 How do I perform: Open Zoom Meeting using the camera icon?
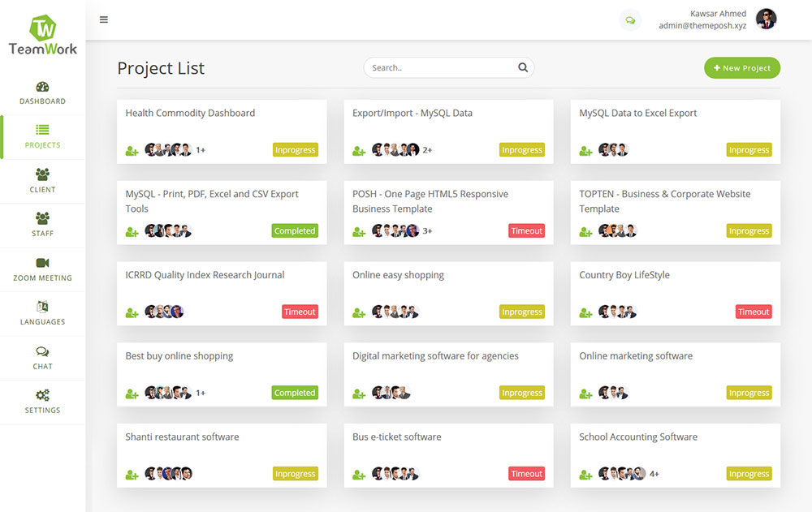click(x=42, y=261)
